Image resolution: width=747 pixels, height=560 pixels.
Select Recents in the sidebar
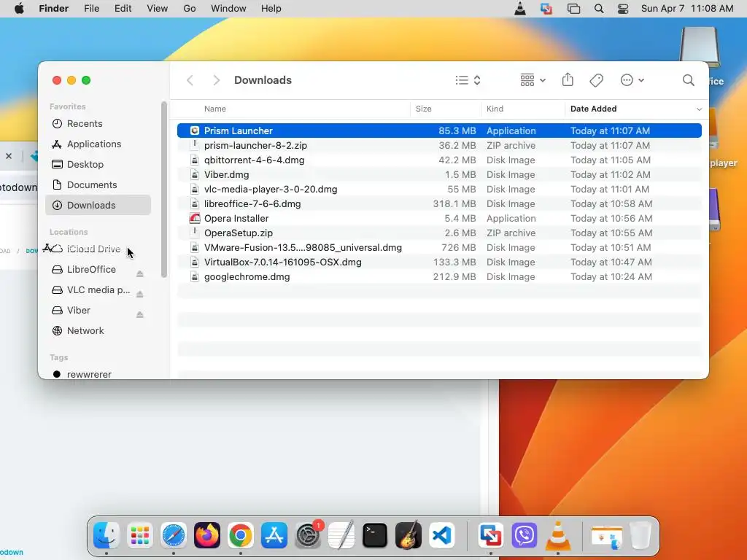98,123
